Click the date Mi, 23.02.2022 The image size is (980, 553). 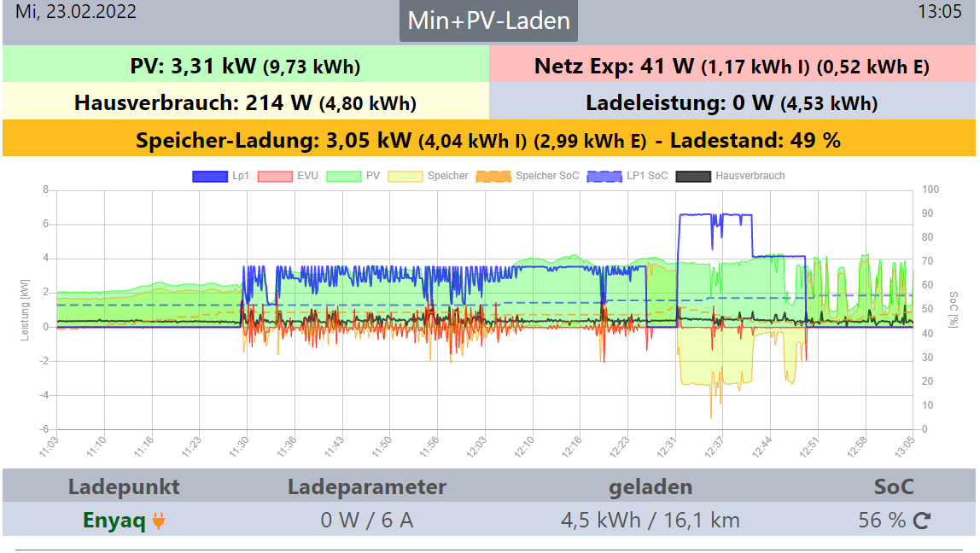coord(76,12)
